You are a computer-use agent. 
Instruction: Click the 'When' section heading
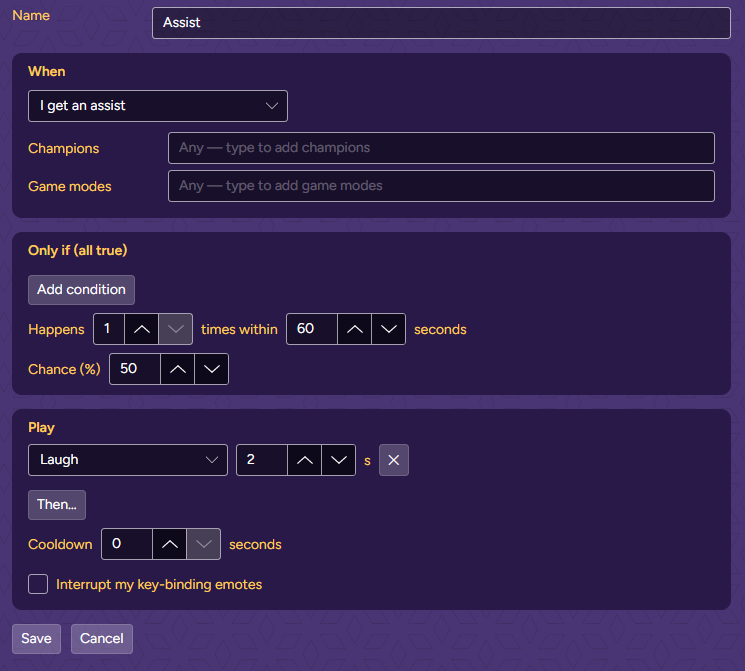(x=47, y=71)
